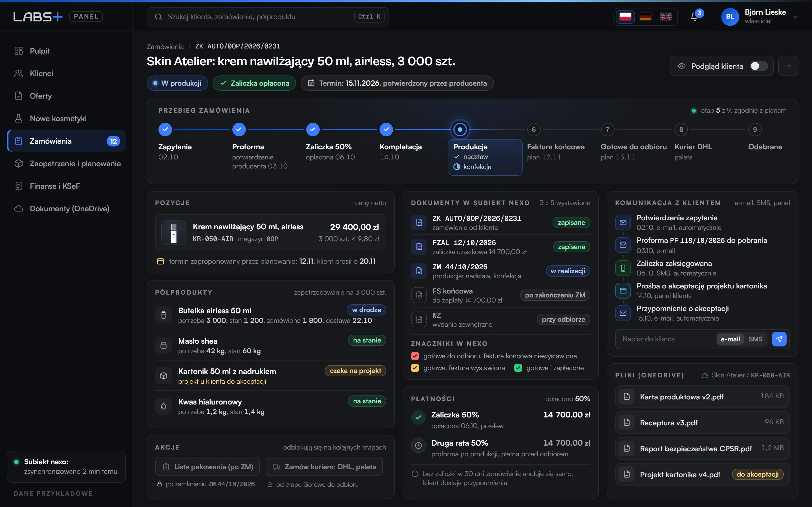Image resolution: width=812 pixels, height=507 pixels.
Task: Select the Faktura końcowa step 6 marker
Action: [533, 130]
